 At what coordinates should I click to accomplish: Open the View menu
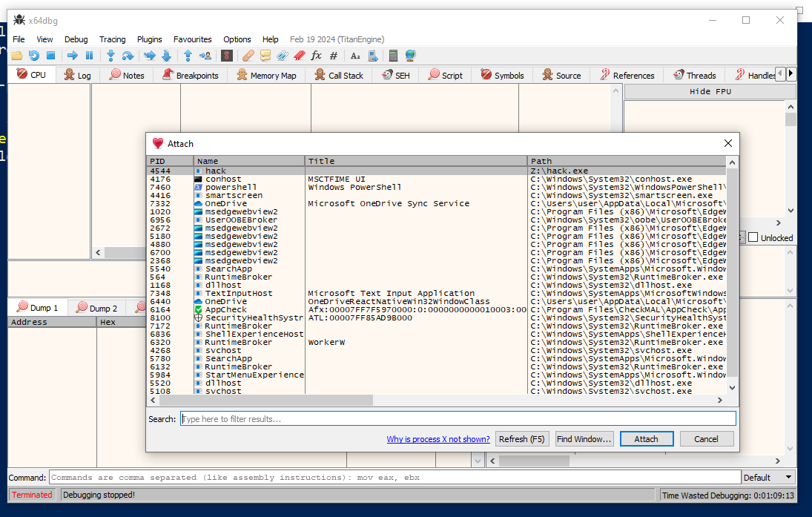pos(44,39)
